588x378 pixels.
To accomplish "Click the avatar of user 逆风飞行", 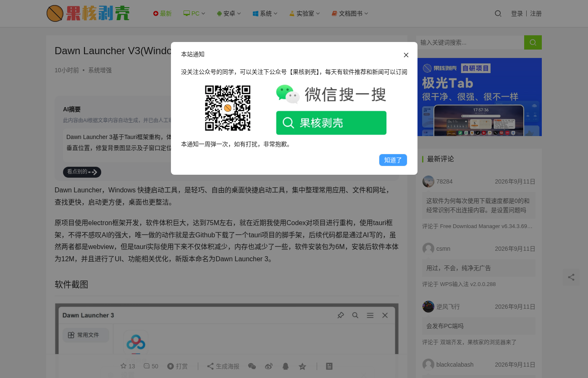I will click(x=428, y=307).
